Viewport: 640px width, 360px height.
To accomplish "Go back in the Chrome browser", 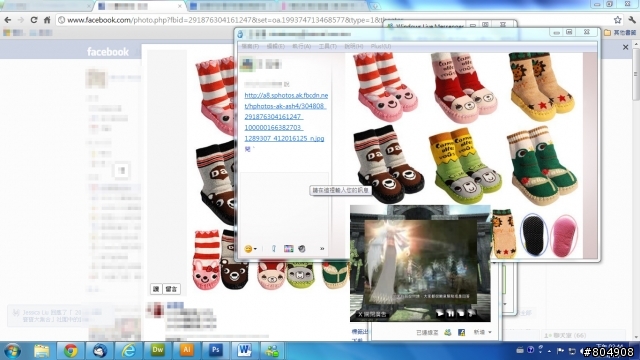I will coord(8,20).
